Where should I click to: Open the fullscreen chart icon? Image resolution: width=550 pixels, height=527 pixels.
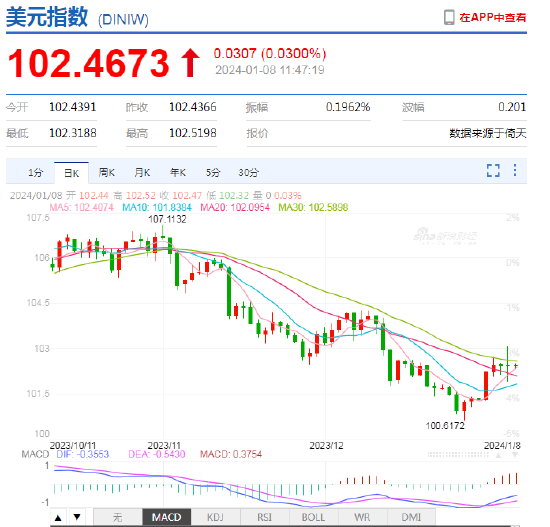(493, 171)
